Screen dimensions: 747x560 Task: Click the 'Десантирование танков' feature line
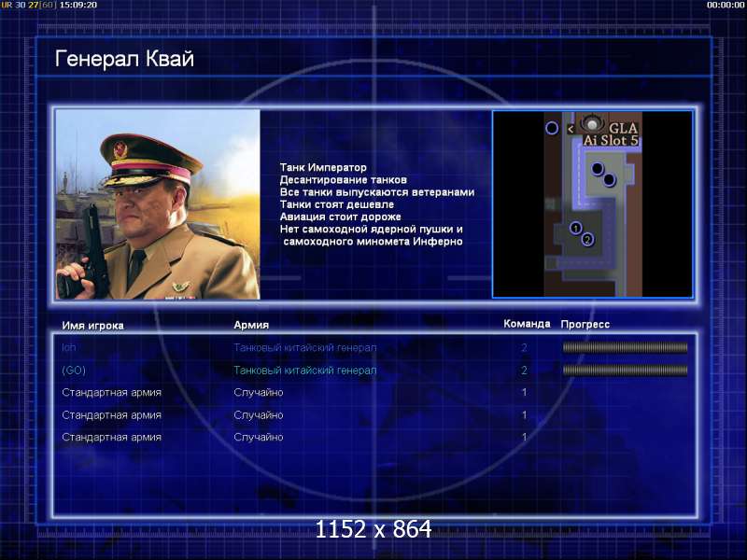click(x=343, y=180)
